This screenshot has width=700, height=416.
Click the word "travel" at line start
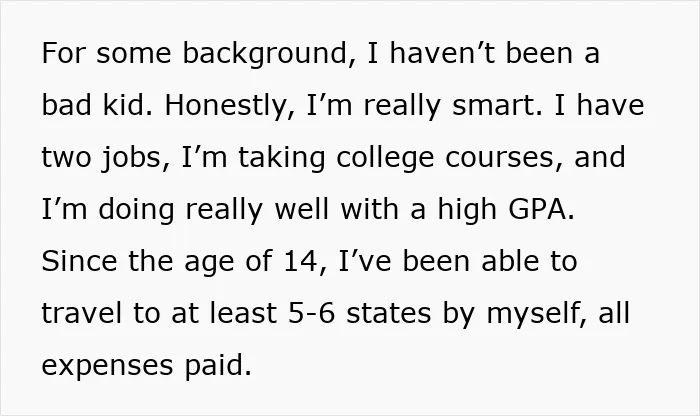(81, 313)
